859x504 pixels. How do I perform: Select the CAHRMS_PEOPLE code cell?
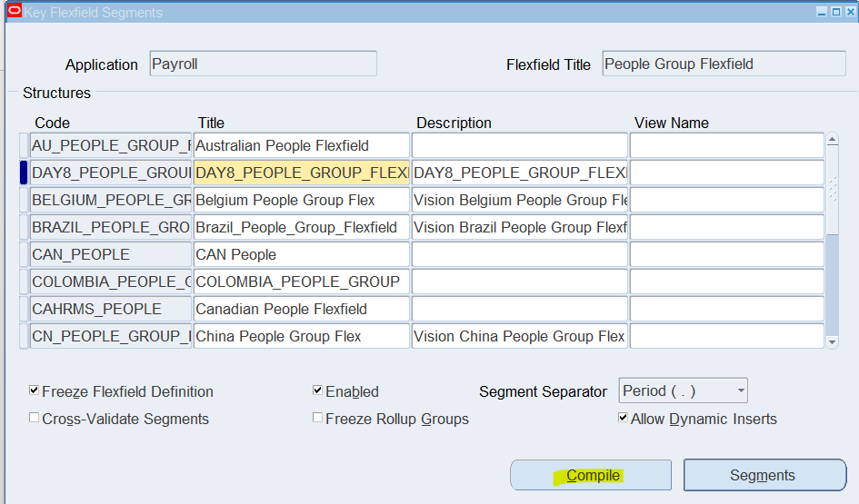111,309
